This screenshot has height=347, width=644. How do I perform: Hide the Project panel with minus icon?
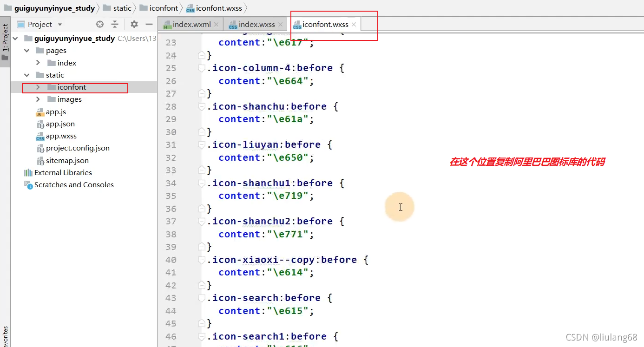point(149,24)
